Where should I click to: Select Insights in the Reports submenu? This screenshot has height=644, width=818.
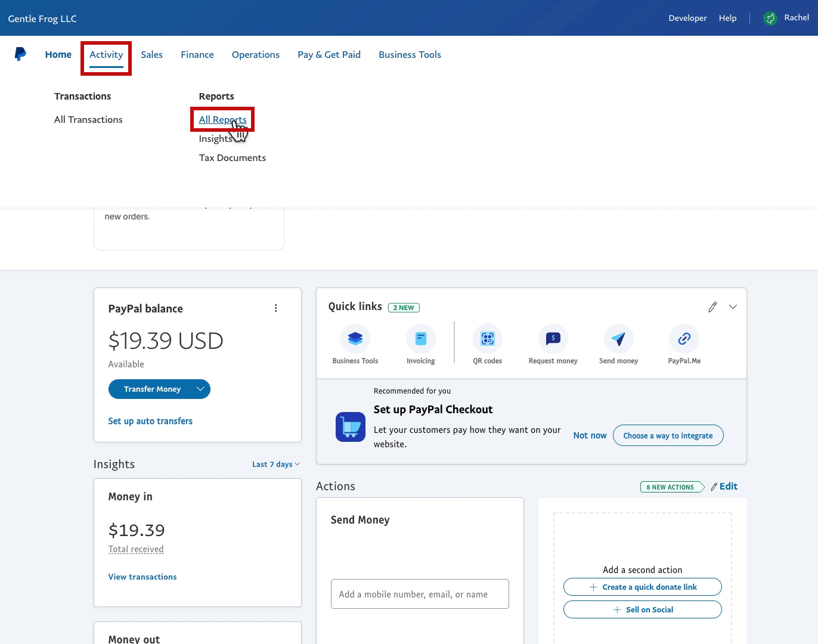(216, 139)
